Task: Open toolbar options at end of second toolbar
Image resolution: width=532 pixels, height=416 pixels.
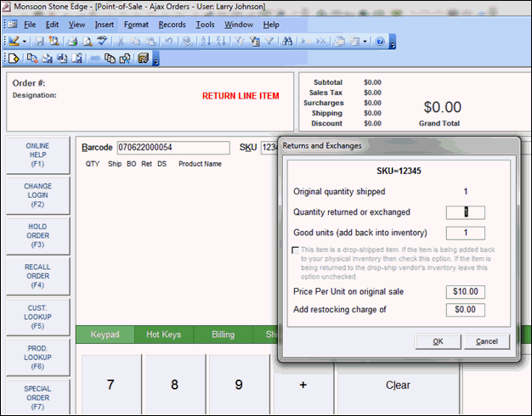Action: click(x=156, y=59)
